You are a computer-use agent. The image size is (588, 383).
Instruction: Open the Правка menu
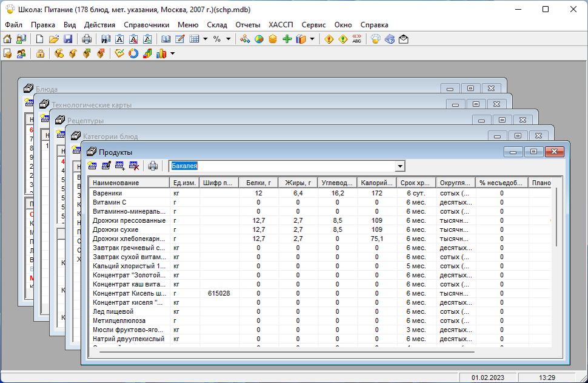[x=43, y=25]
